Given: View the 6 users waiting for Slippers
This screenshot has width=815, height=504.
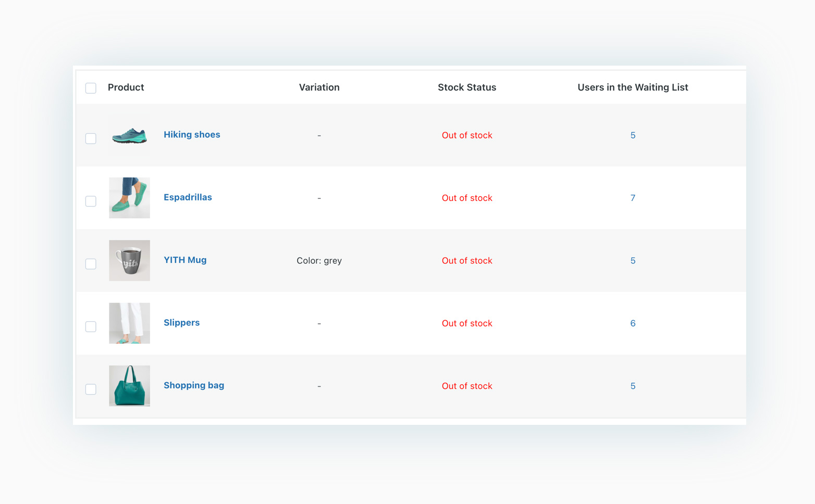Looking at the screenshot, I should tap(633, 323).
